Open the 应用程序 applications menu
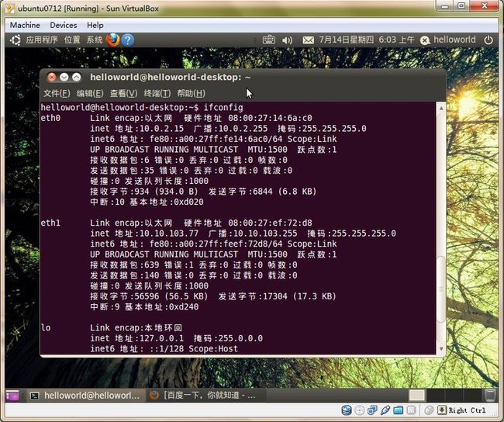The width and height of the screenshot is (504, 422). coord(42,40)
